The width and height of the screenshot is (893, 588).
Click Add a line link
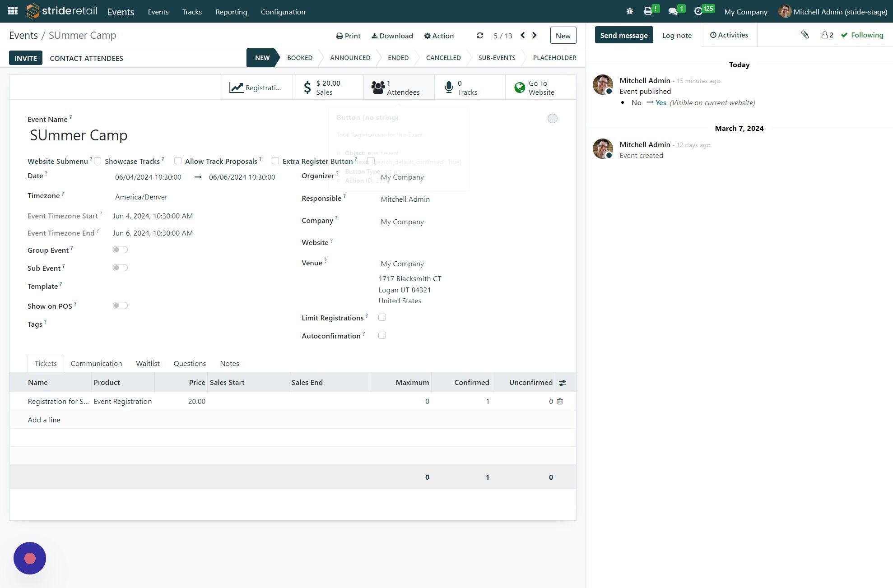tap(44, 420)
